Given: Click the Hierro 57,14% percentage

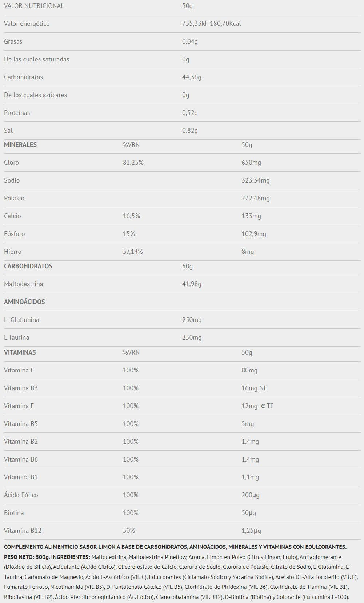Looking at the screenshot, I should click(x=133, y=252).
